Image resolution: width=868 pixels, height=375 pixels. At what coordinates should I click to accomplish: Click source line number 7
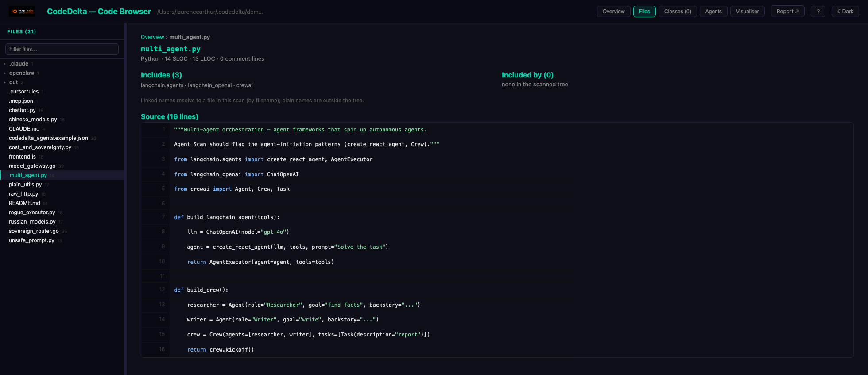tap(163, 217)
